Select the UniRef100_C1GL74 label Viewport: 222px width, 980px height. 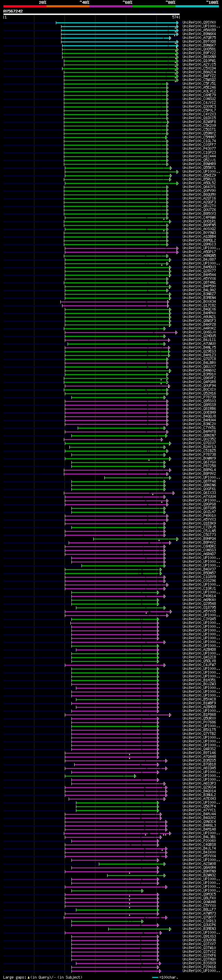coord(199,141)
